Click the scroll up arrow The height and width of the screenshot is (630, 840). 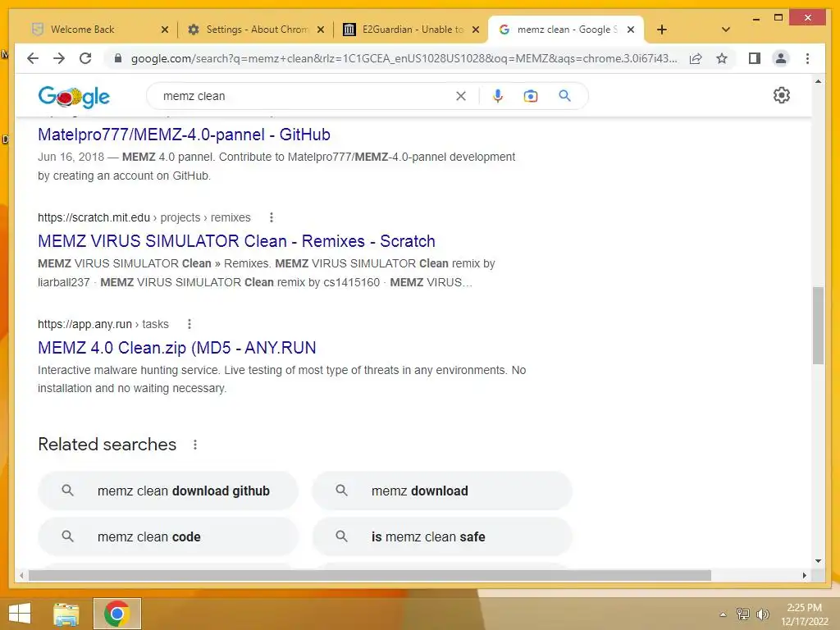[x=818, y=81]
